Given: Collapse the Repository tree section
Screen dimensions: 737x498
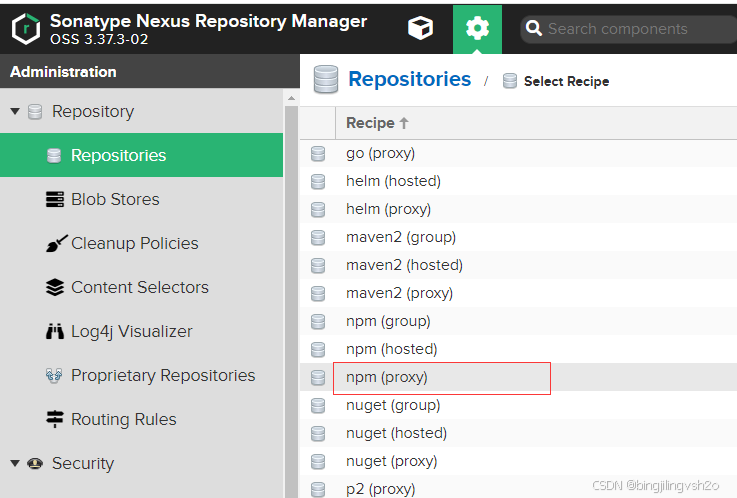Looking at the screenshot, I should [15, 111].
